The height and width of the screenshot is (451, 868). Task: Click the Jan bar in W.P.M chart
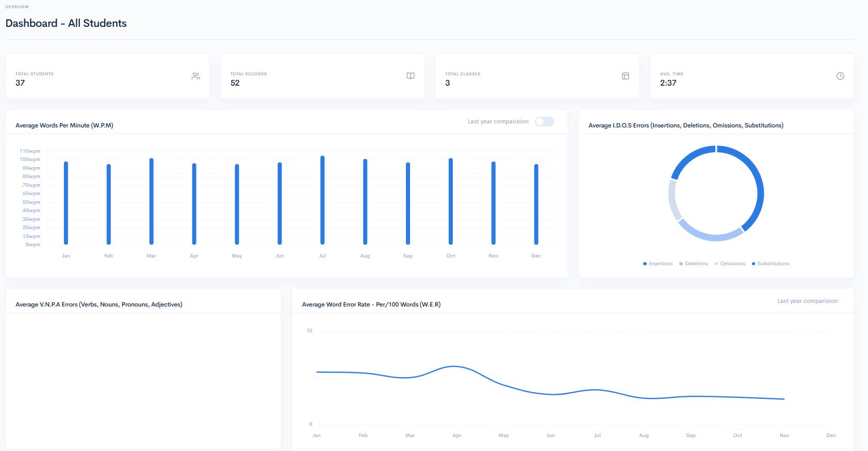coord(66,203)
